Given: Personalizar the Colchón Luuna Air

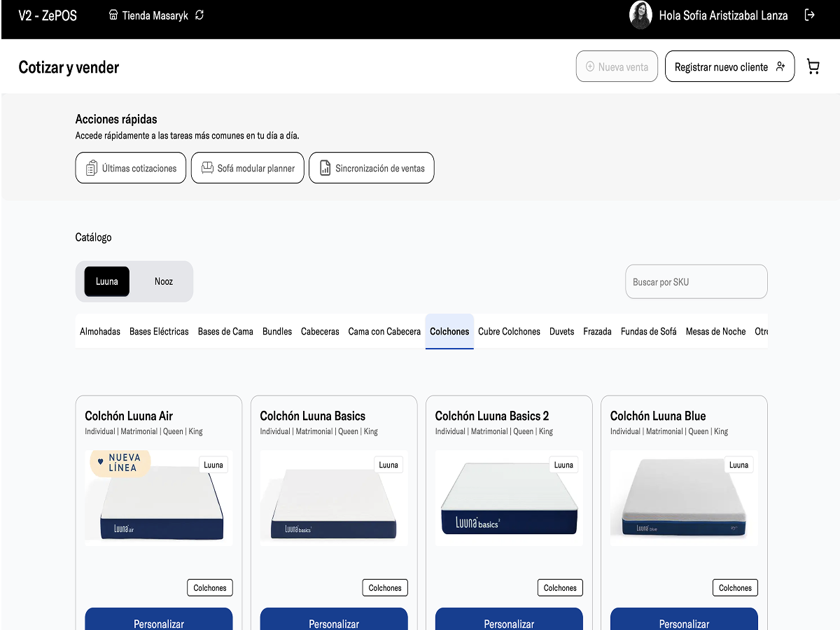Looking at the screenshot, I should [159, 619].
